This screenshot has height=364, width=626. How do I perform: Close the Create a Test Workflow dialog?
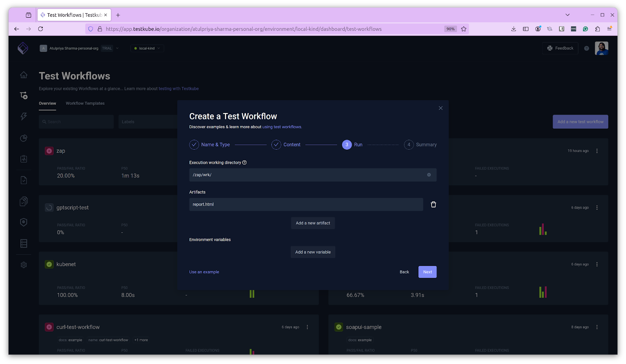[x=441, y=108]
